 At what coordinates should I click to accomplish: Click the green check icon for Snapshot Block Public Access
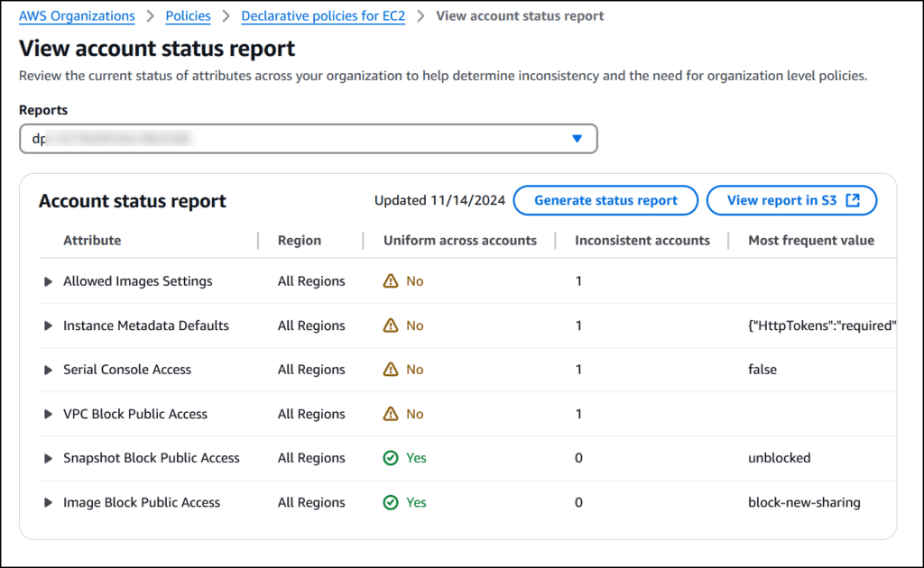click(391, 457)
